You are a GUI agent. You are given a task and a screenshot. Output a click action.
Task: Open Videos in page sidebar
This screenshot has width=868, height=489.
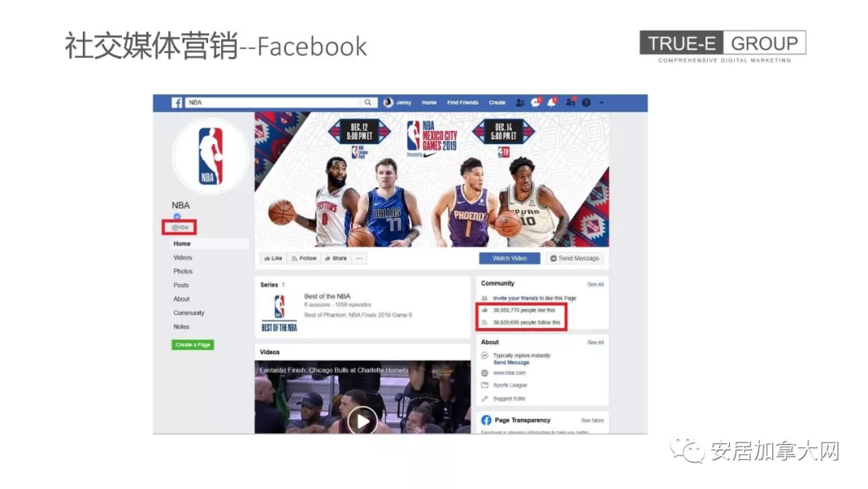(182, 257)
